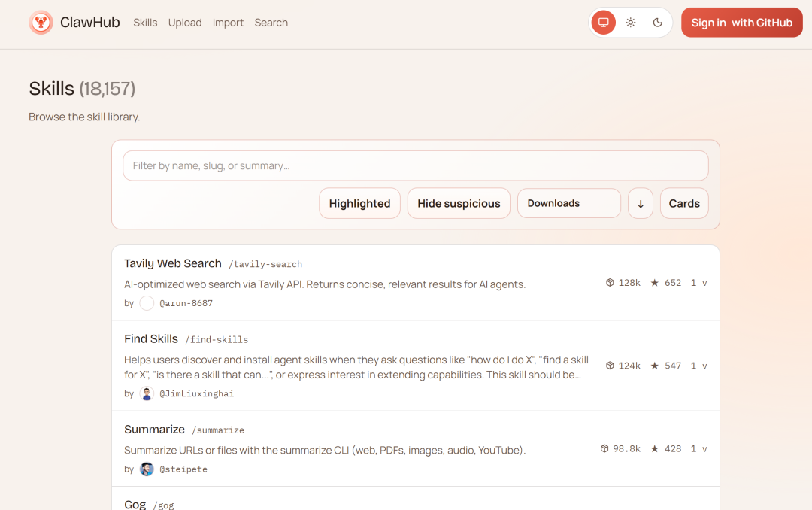This screenshot has height=510, width=812.
Task: Open the Upload navigation item
Action: click(x=185, y=23)
